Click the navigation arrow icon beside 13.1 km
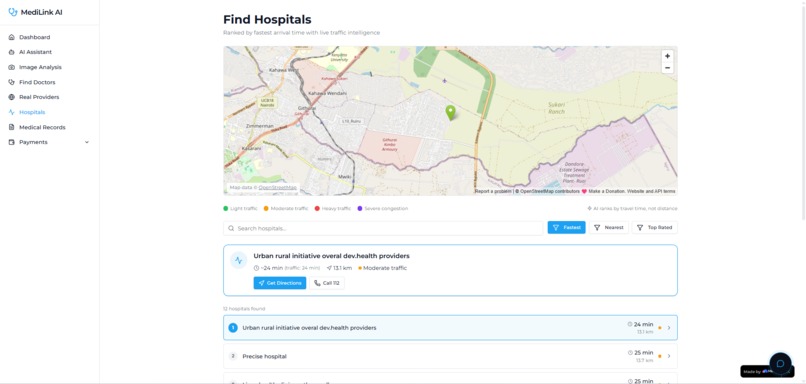 [x=329, y=268]
